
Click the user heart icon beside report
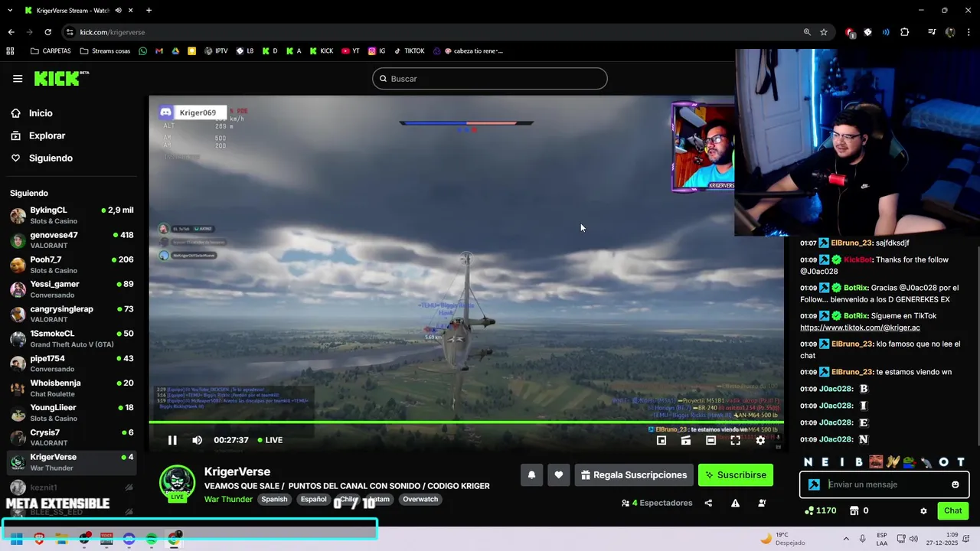[x=762, y=503]
